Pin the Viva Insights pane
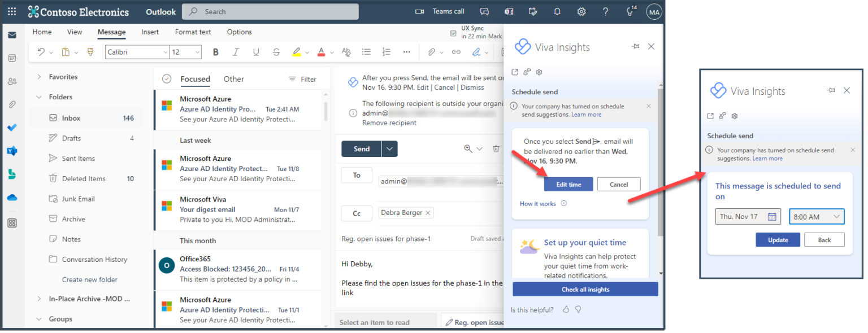 (x=635, y=47)
